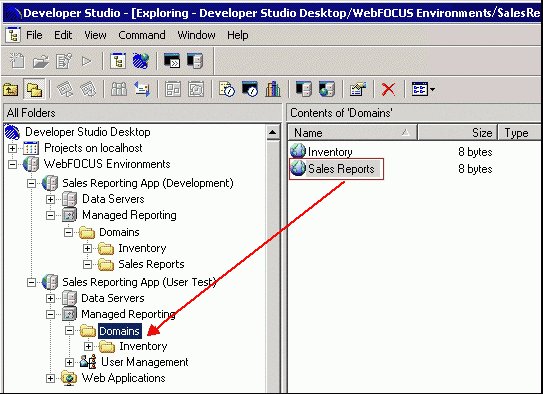Viewport: 543px width, 394px height.
Task: Select Sales Reporting App (User Test)
Action: [x=139, y=282]
